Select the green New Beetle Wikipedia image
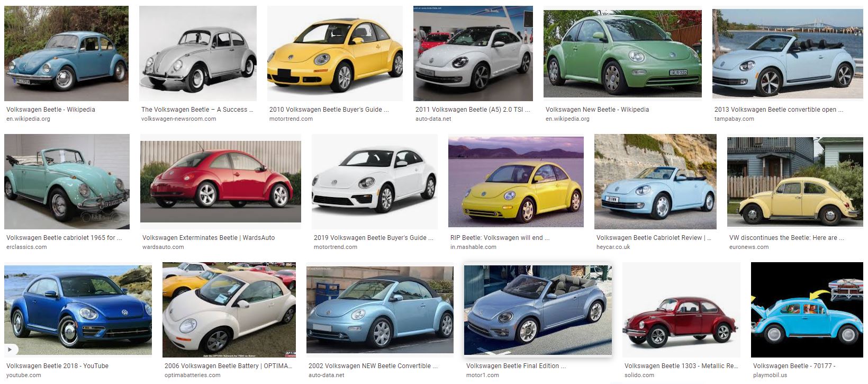Image resolution: width=868 pixels, height=384 pixels. [622, 52]
